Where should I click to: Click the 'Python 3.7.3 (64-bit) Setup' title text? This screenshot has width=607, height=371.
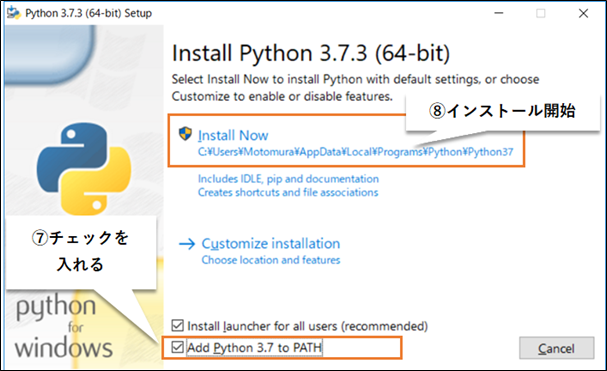point(88,13)
